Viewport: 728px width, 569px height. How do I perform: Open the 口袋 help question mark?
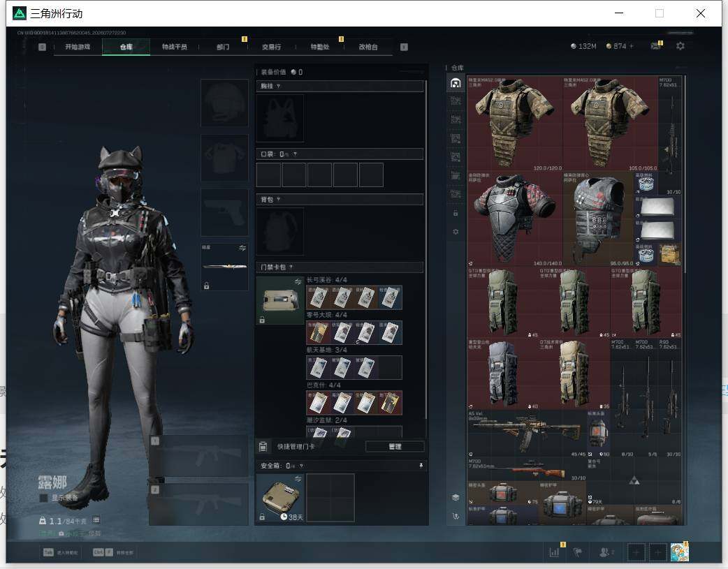coord(295,154)
